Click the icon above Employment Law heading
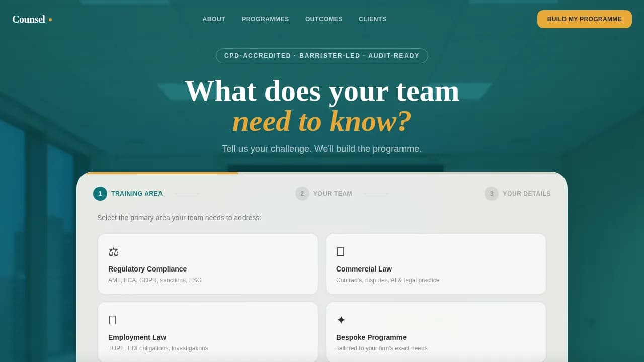The height and width of the screenshot is (362, 644). pyautogui.click(x=112, y=320)
